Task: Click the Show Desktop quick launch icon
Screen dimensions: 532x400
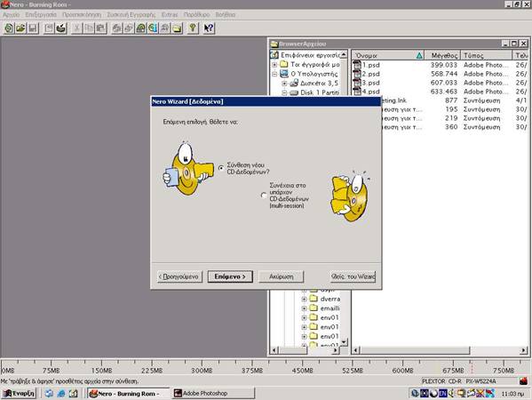Action: [x=73, y=393]
